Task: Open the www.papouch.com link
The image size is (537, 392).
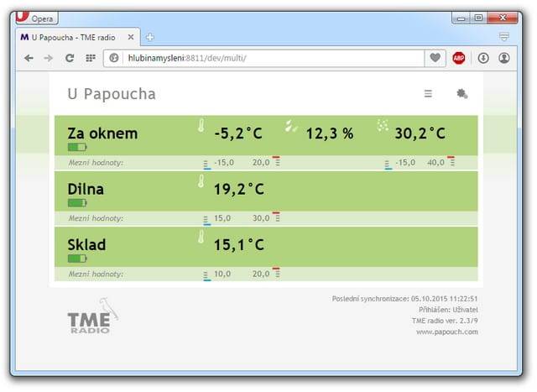Action: click(x=446, y=332)
